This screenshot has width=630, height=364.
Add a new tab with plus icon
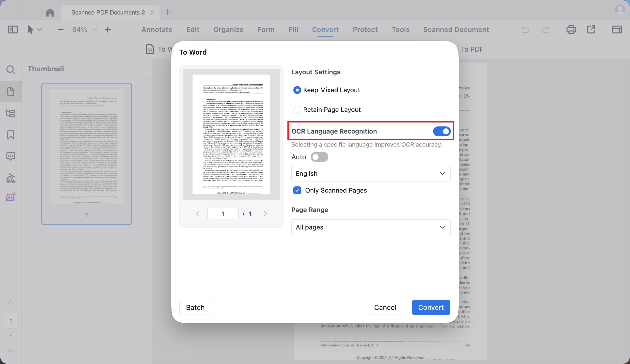(168, 12)
